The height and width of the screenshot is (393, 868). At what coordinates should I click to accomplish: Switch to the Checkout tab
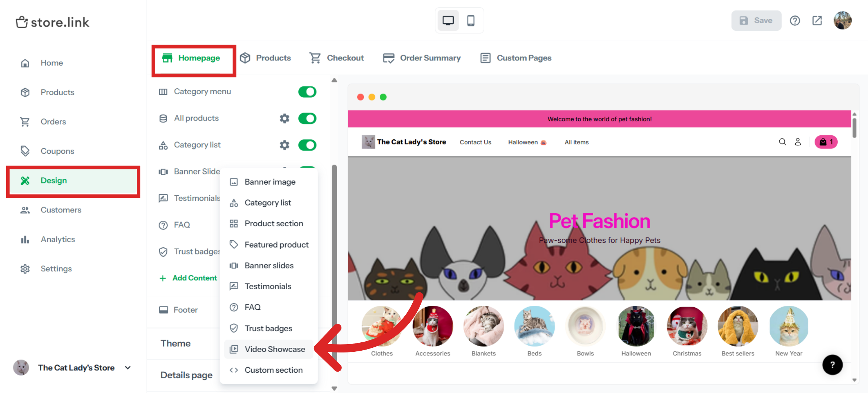pyautogui.click(x=337, y=58)
